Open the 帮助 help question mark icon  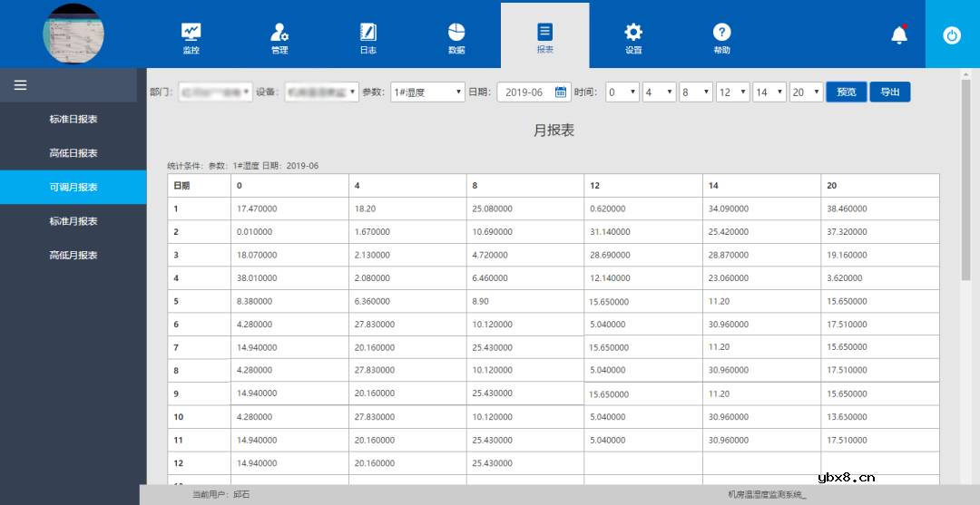point(721,33)
